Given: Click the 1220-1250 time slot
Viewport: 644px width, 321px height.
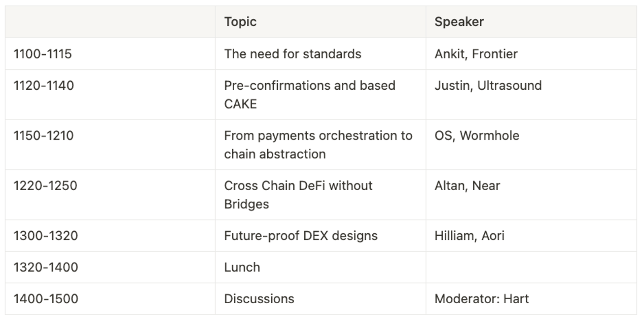Looking at the screenshot, I should point(45,185).
